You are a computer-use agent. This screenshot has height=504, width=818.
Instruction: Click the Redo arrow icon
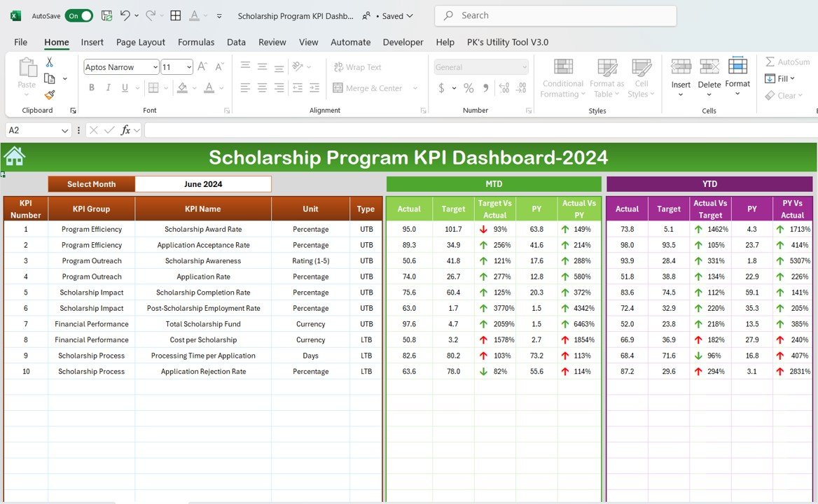click(151, 15)
